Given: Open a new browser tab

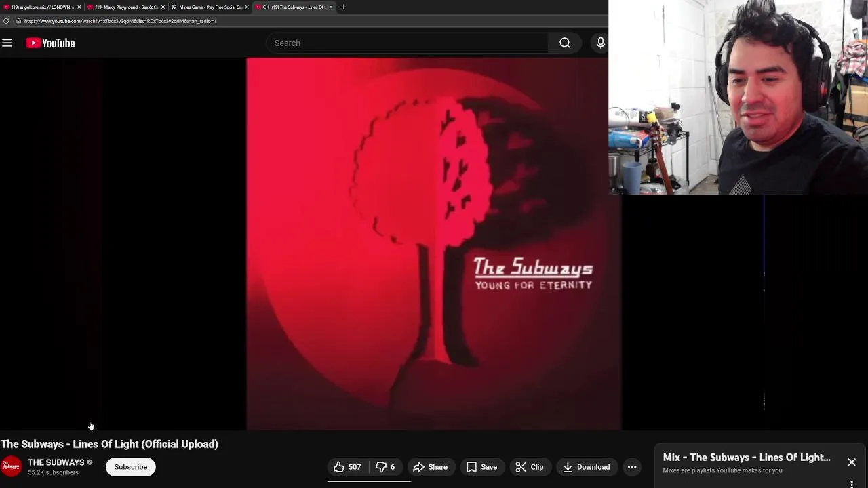Looking at the screenshot, I should pyautogui.click(x=343, y=7).
